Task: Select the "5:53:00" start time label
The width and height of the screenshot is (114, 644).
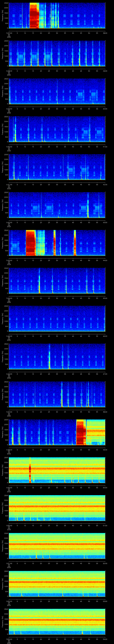Action: [x=9, y=639]
